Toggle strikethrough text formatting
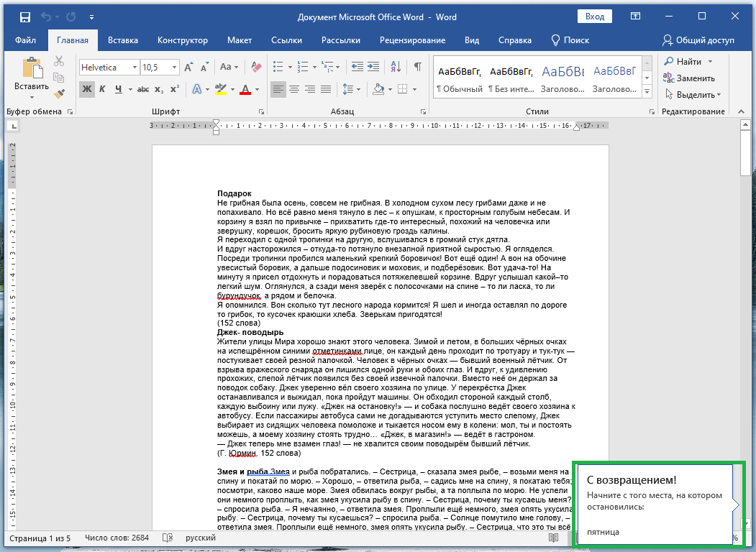Screen dimensions: 756x552 [x=142, y=89]
